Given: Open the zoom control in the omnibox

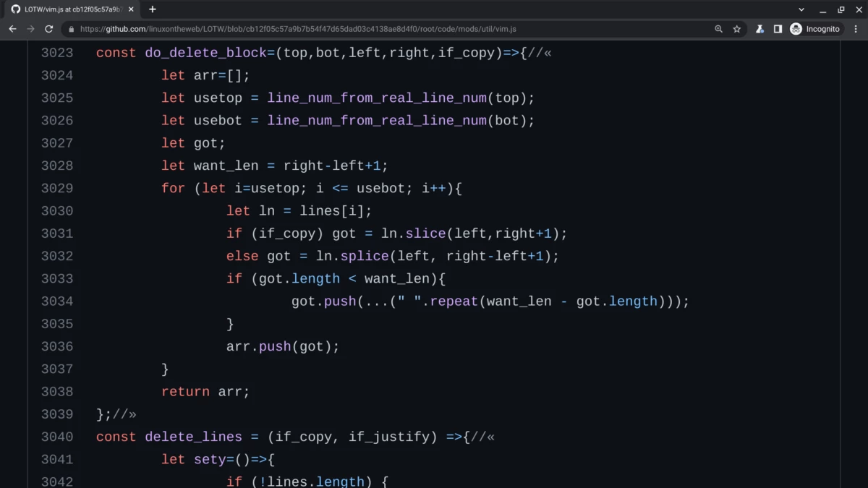Looking at the screenshot, I should click(x=718, y=29).
